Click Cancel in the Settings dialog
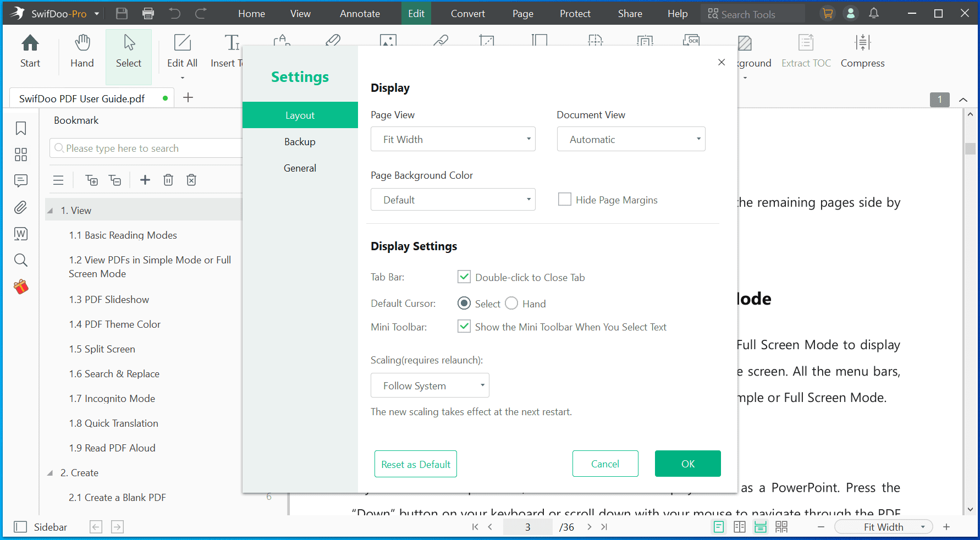Image resolution: width=980 pixels, height=540 pixels. [605, 464]
